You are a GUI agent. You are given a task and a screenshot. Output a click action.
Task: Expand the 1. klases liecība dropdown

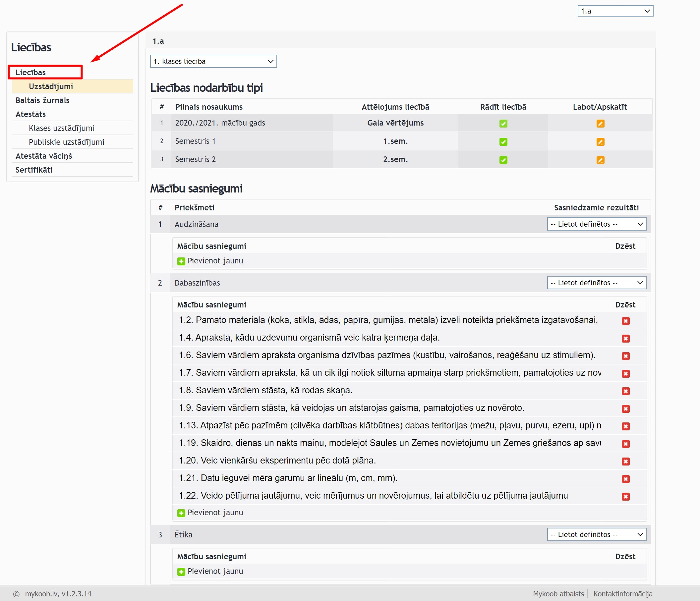tap(213, 61)
